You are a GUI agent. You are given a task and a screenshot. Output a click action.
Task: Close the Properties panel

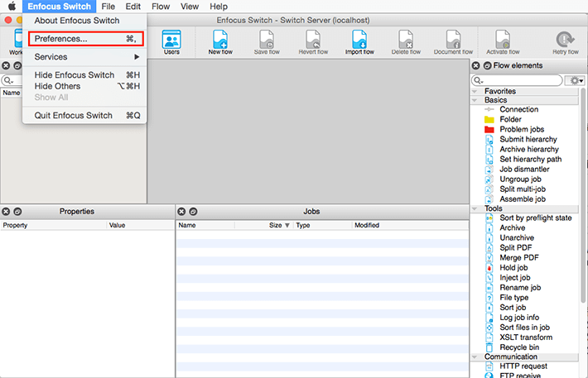click(6, 212)
